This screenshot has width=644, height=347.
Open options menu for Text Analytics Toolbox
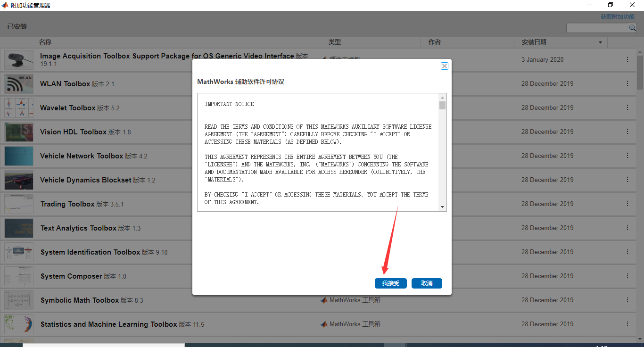point(627,228)
